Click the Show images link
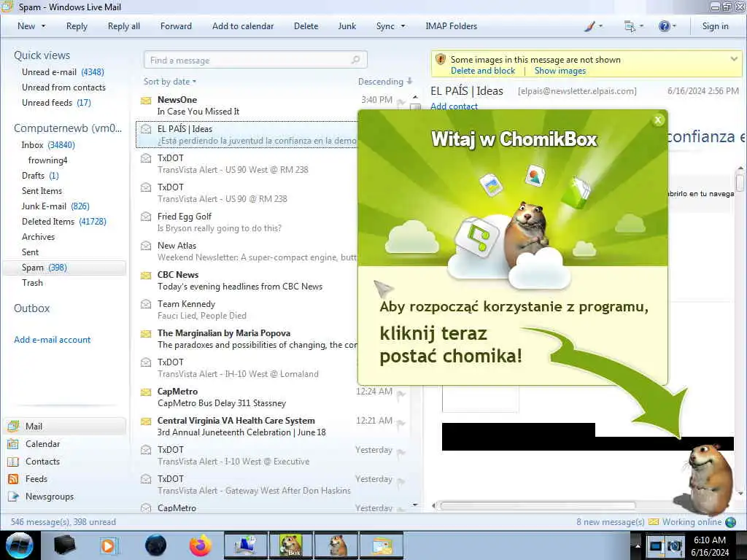This screenshot has height=560, width=747. [560, 71]
